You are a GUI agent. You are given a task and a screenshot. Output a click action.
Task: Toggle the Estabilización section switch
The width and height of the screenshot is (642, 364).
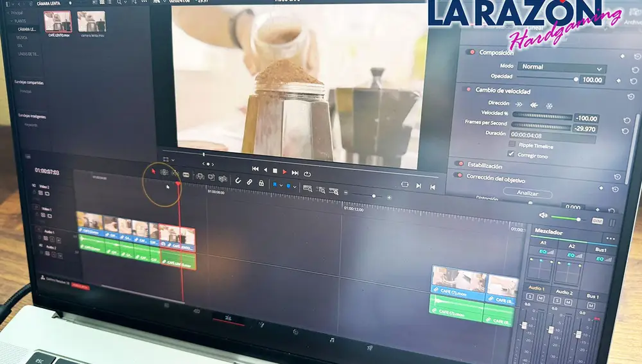(458, 163)
